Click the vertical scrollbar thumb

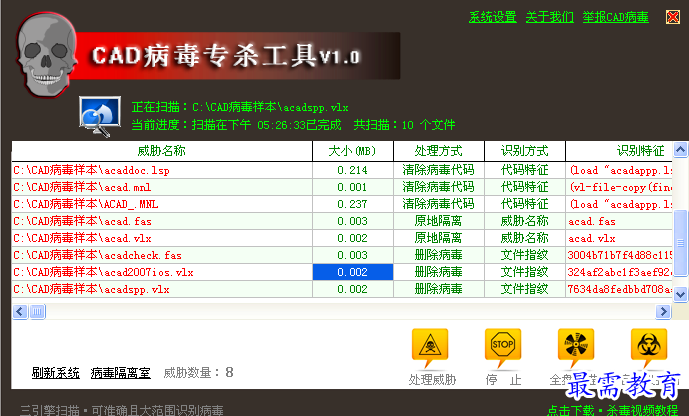(680, 242)
